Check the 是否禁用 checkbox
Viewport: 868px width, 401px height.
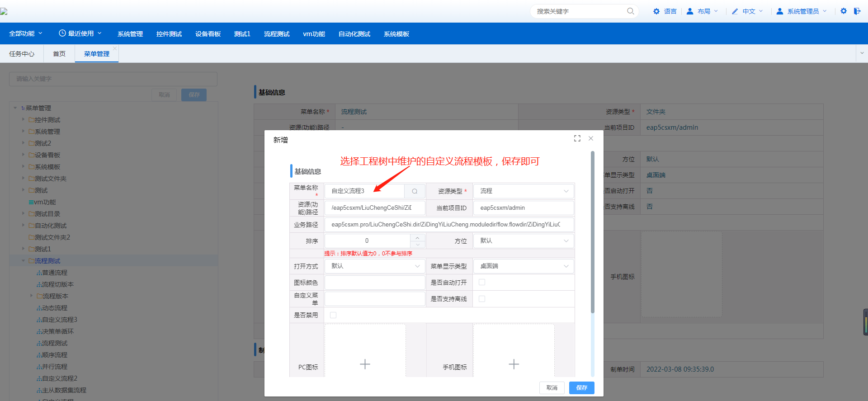tap(333, 315)
